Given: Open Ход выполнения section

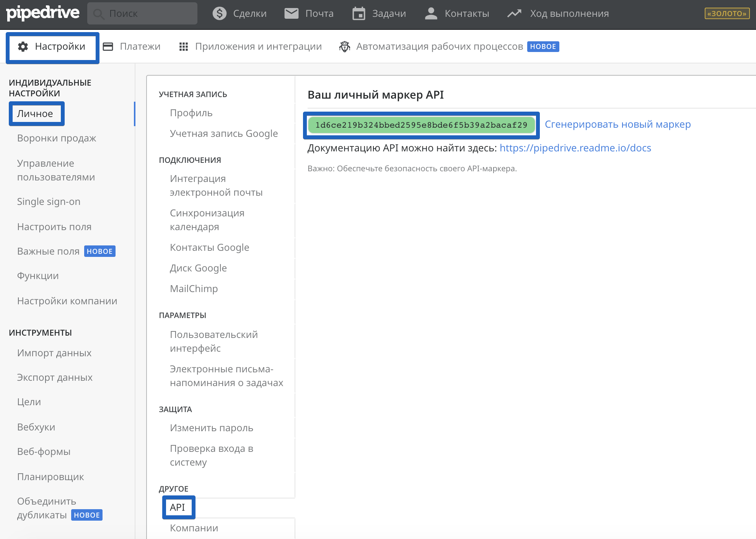Looking at the screenshot, I should (569, 13).
